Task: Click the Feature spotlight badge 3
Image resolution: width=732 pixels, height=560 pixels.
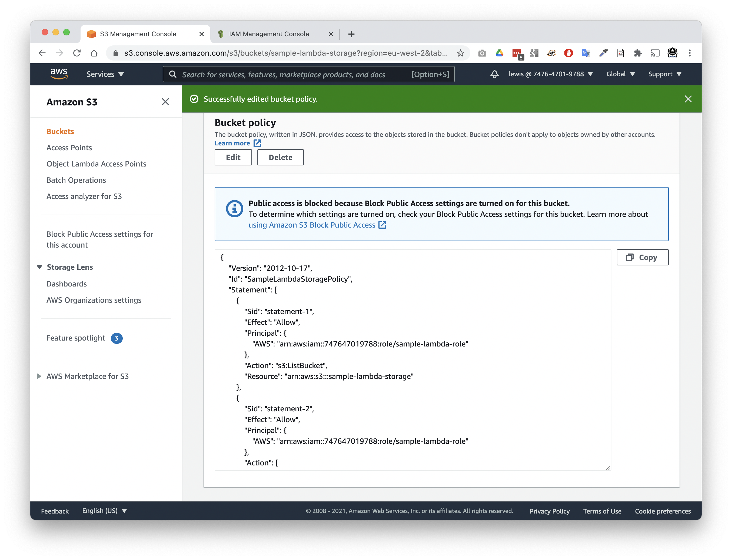Action: [116, 338]
